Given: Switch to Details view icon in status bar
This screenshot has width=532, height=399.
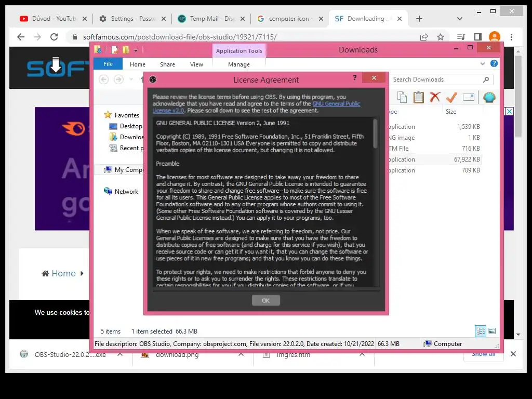Looking at the screenshot, I should coord(481,331).
